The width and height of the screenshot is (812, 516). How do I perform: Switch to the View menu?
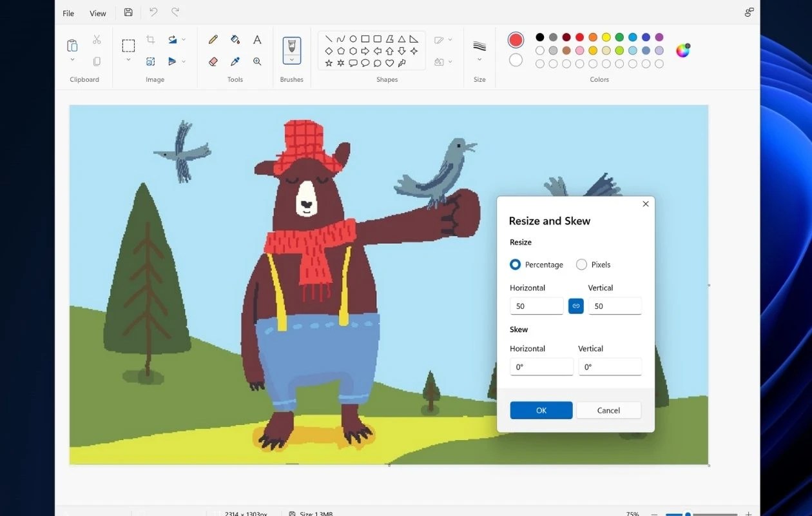(x=97, y=13)
